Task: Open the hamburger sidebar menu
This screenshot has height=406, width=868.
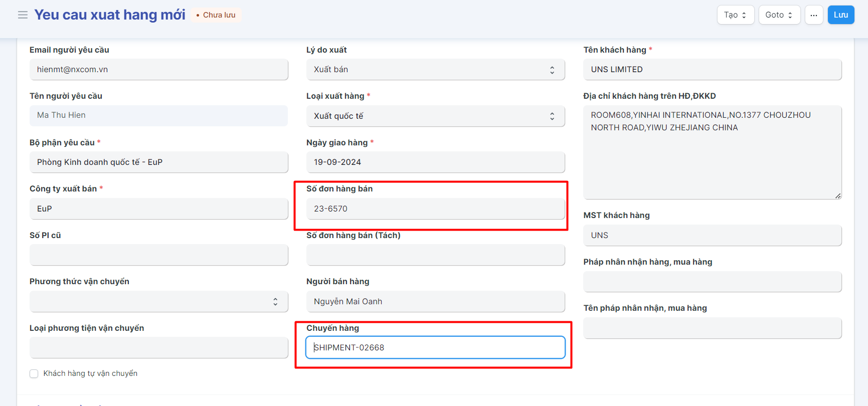Action: [x=23, y=15]
